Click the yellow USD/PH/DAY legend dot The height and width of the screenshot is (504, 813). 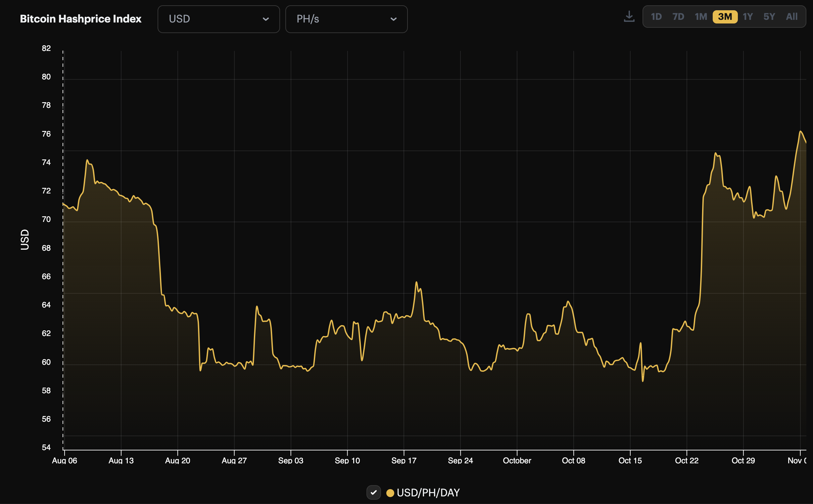pos(390,493)
